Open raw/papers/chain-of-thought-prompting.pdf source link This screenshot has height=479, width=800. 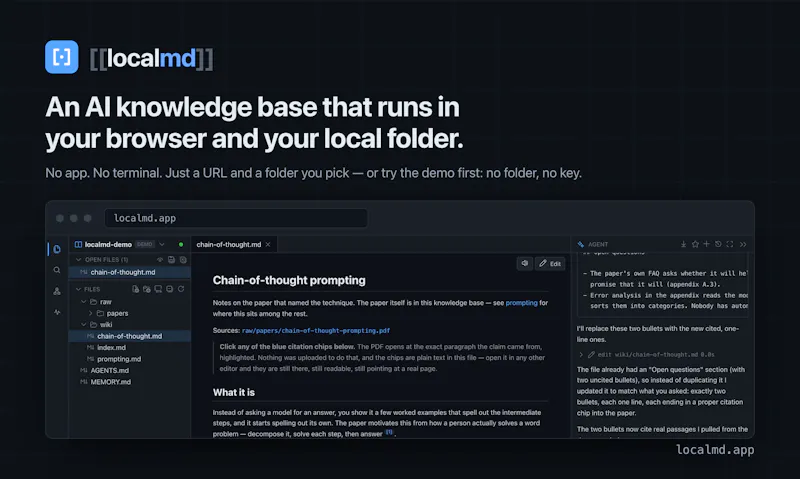click(x=316, y=331)
